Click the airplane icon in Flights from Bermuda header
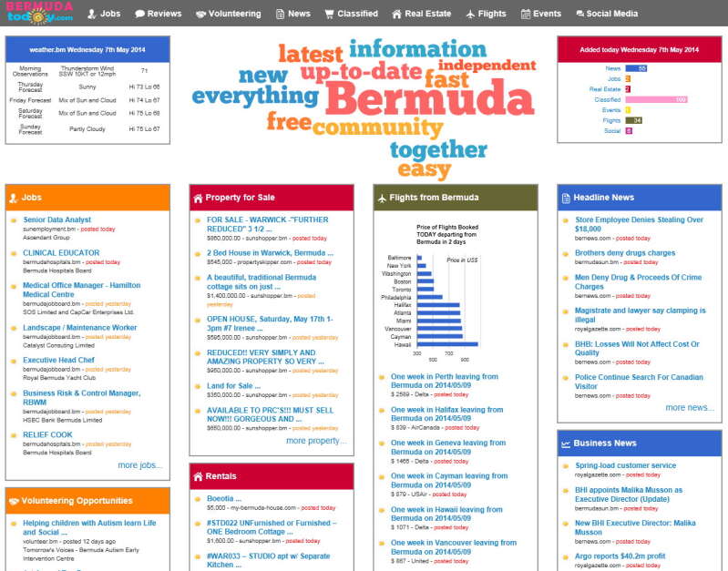728x571 pixels. 382,199
